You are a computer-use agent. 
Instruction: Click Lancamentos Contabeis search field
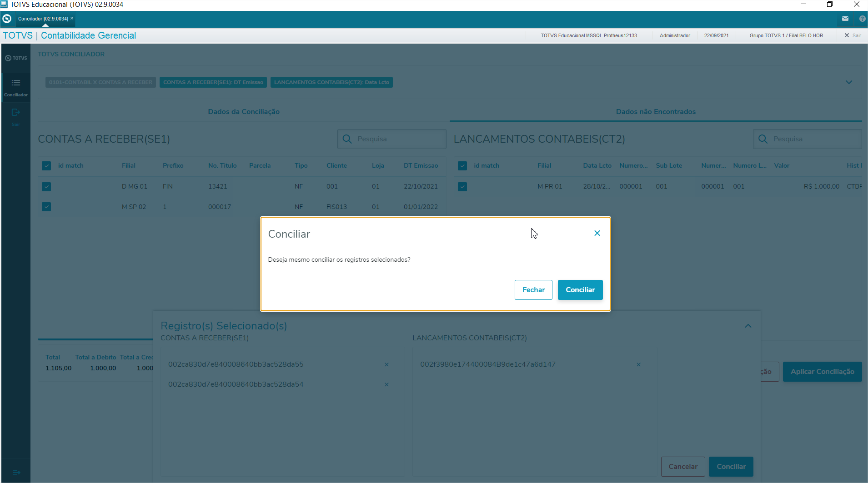(808, 139)
